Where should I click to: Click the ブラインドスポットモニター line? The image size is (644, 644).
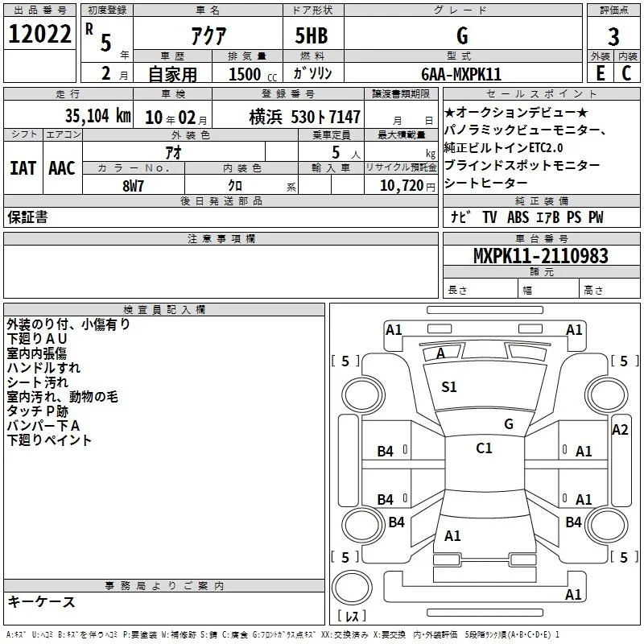tap(522, 165)
